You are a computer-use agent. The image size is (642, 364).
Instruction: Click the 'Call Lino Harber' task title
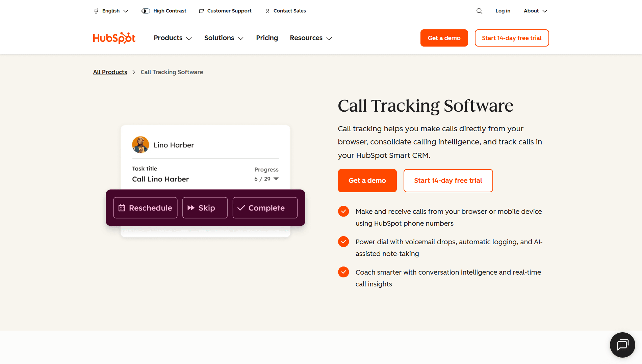160,179
